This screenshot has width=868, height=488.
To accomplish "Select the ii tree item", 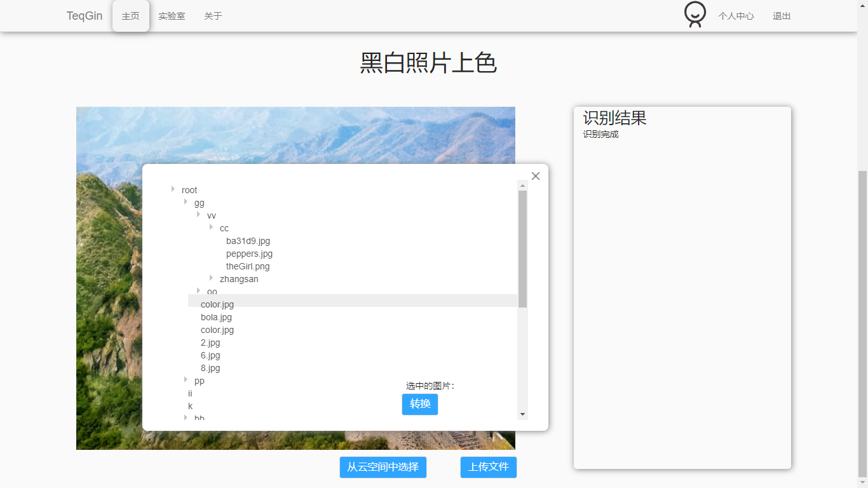I will coord(190,393).
